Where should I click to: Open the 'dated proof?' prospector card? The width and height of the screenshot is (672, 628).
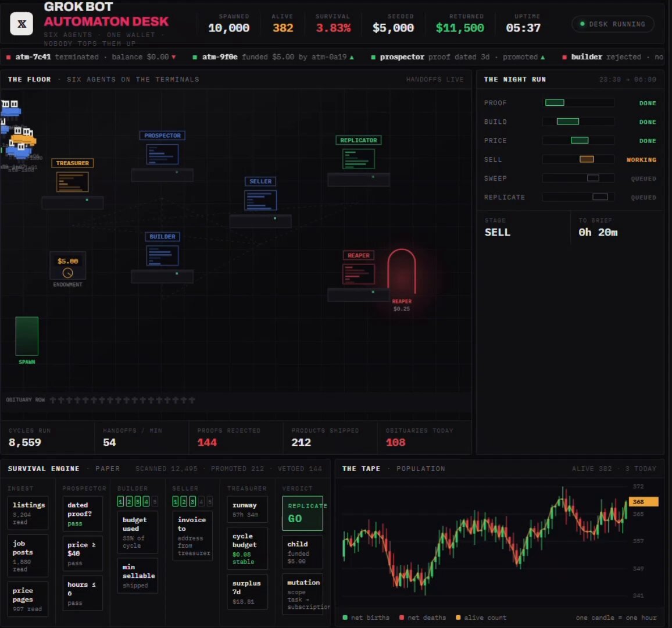(83, 513)
